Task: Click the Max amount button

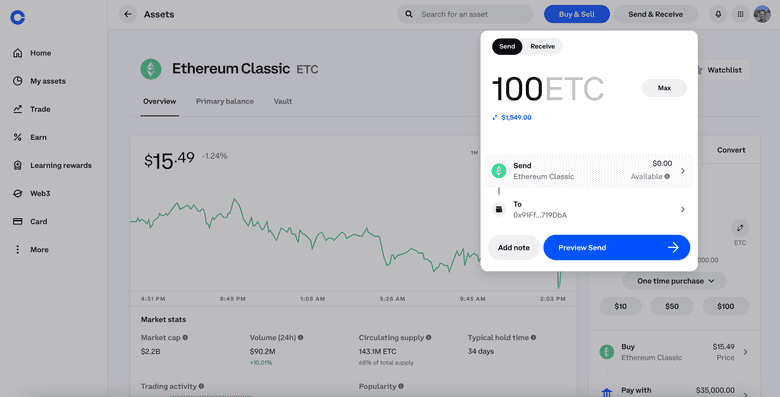Action: [x=664, y=88]
